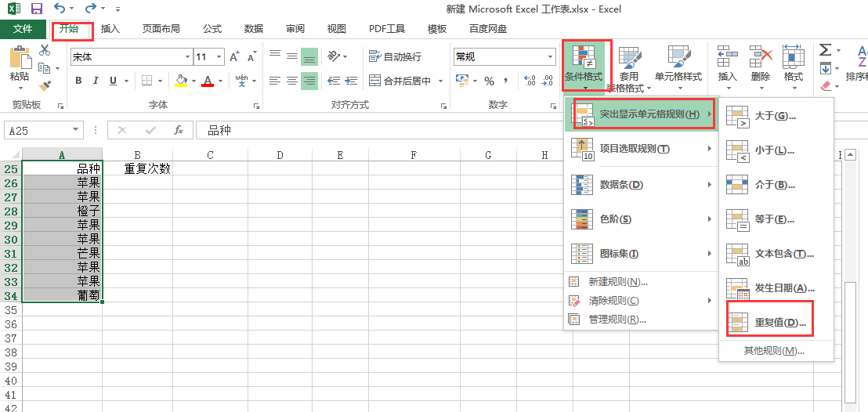The height and width of the screenshot is (412, 868).
Task: Decrease decimal places
Action: coord(548,81)
